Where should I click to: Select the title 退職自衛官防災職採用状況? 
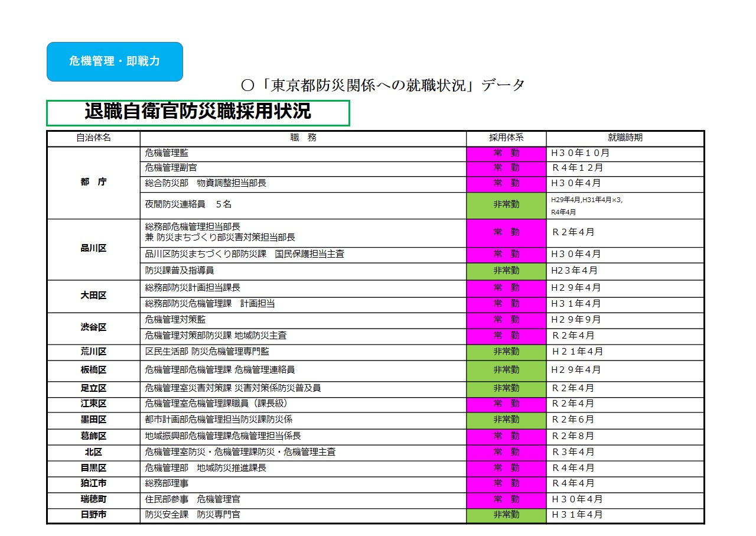[x=198, y=112]
